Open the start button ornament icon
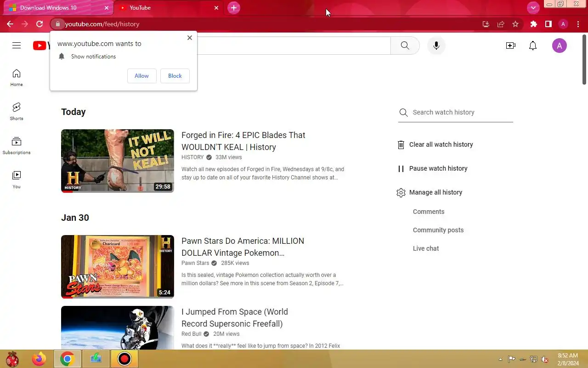 (x=12, y=359)
